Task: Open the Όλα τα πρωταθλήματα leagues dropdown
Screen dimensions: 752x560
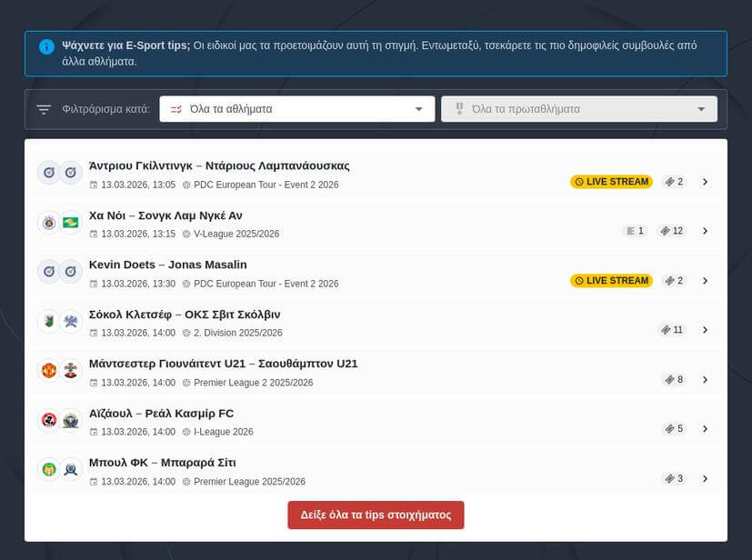Action: click(x=578, y=109)
